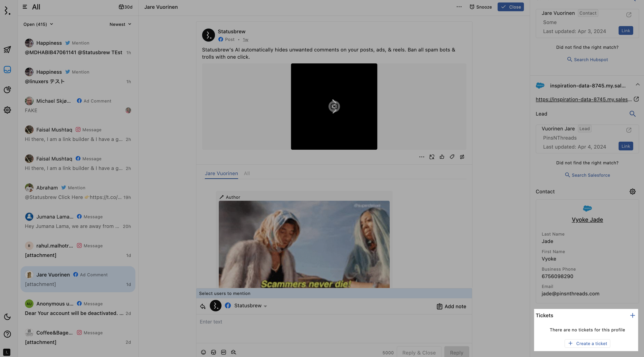Open the Newest sort dropdown
This screenshot has width=644, height=357.
(x=120, y=24)
